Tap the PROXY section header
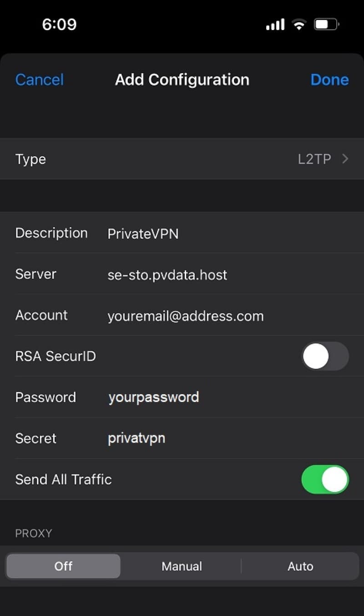Image resolution: width=364 pixels, height=616 pixels. (34, 533)
